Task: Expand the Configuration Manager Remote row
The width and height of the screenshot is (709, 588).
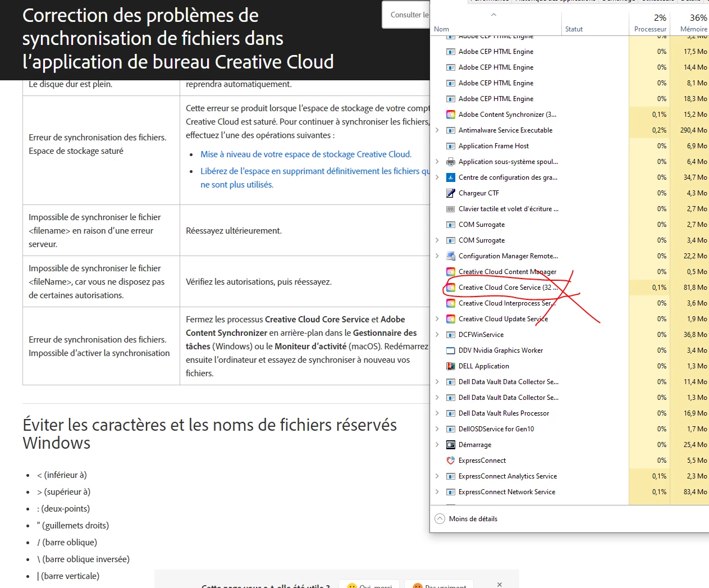Action: click(437, 256)
